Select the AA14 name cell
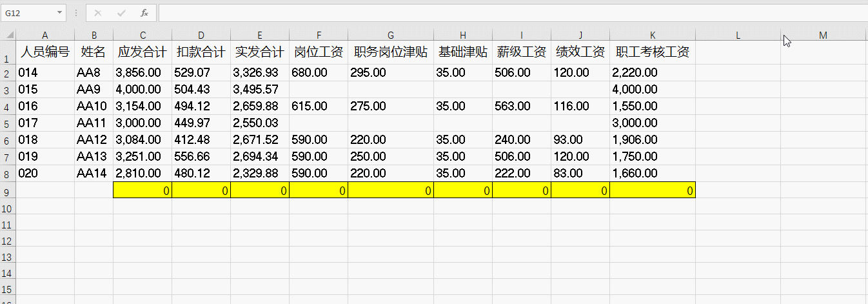The height and width of the screenshot is (304, 868). click(94, 174)
